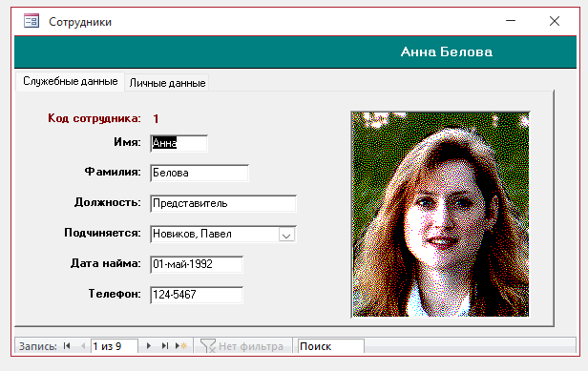Click the Нет фильтра filter indicator
The height and width of the screenshot is (371, 588).
[242, 346]
